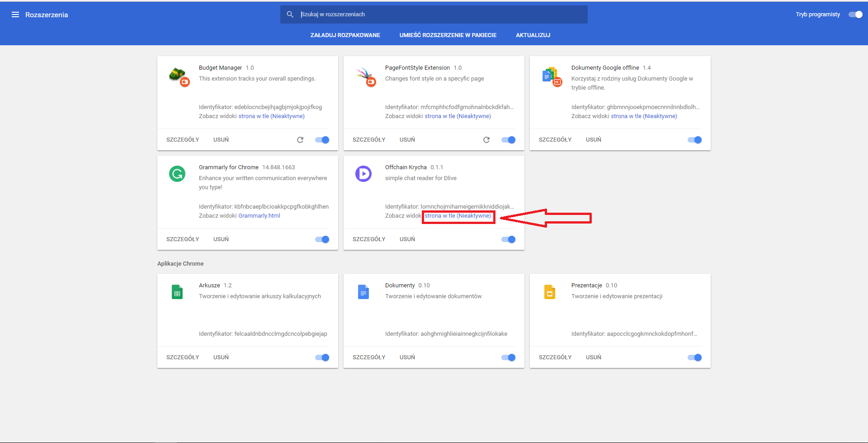Click the Offchain Krycha extension icon
868x443 pixels.
pos(363,174)
